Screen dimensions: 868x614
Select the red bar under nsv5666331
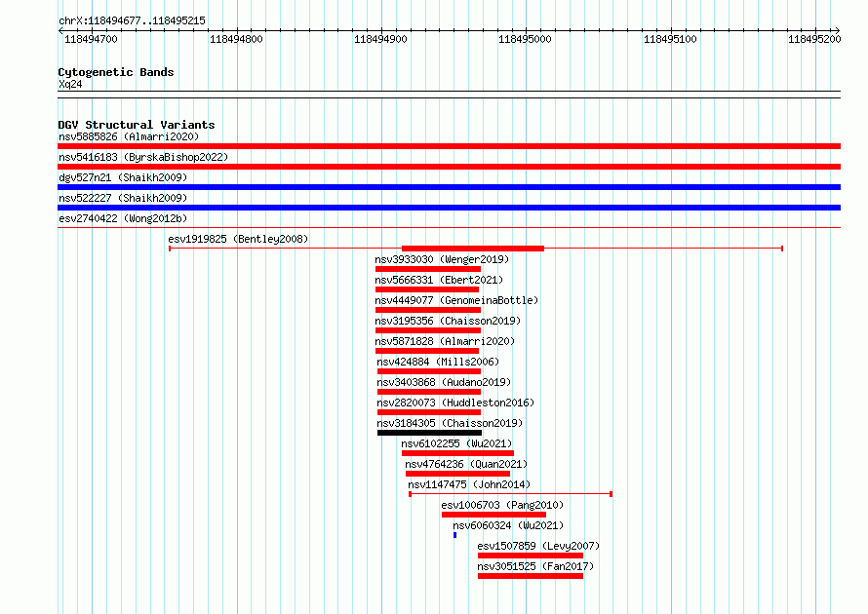(x=427, y=289)
